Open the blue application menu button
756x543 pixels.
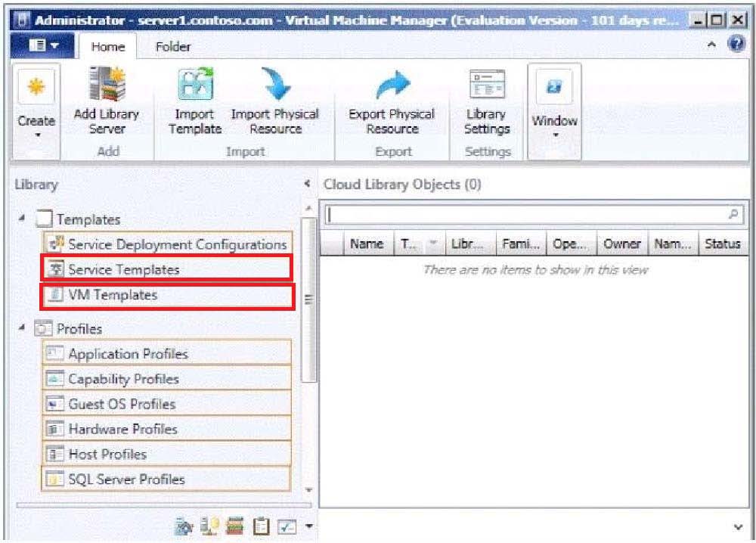[x=42, y=45]
